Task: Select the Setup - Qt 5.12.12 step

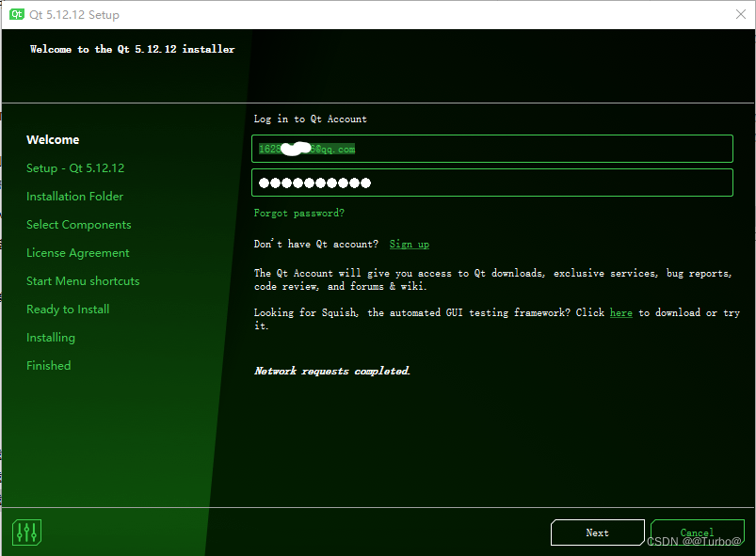Action: pos(75,168)
